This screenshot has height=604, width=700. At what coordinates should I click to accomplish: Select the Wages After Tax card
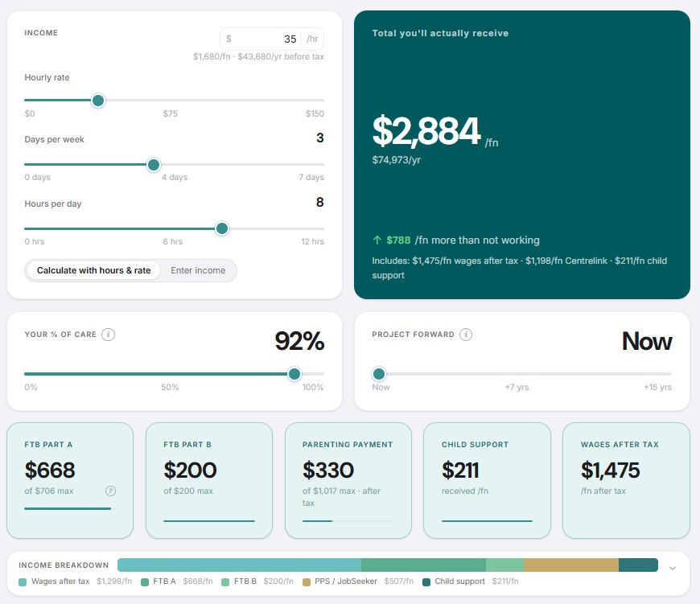626,480
